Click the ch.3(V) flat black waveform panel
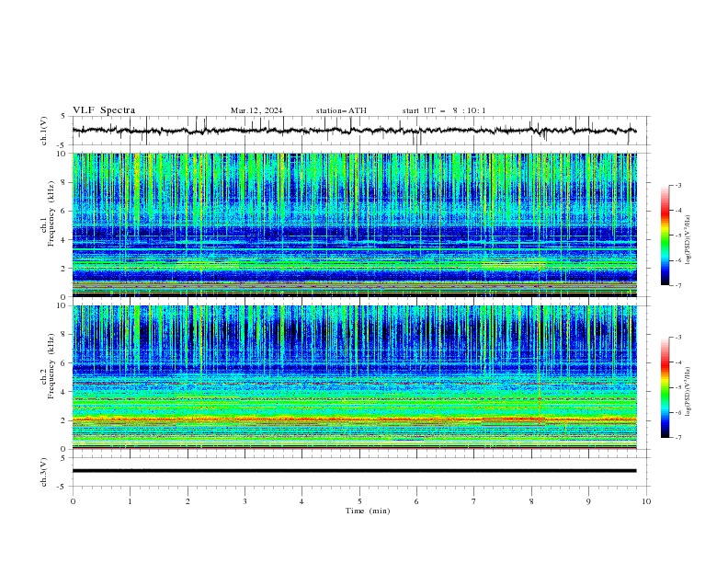This screenshot has width=728, height=563. 354,471
